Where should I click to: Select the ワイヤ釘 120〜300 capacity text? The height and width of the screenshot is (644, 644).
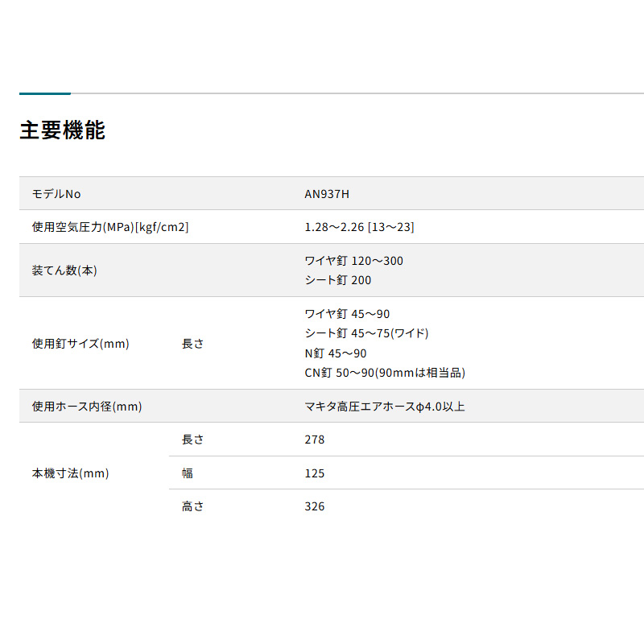click(x=353, y=261)
